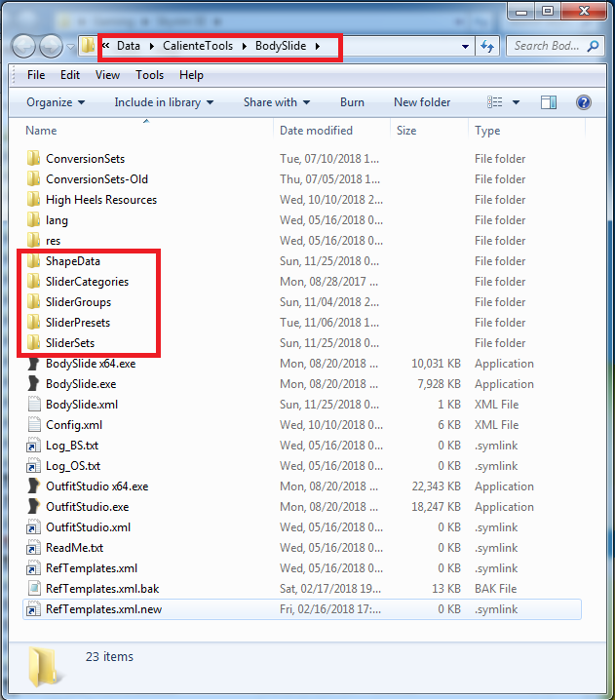Select Data in the address breadcrumb
The image size is (615, 700).
pos(129,46)
